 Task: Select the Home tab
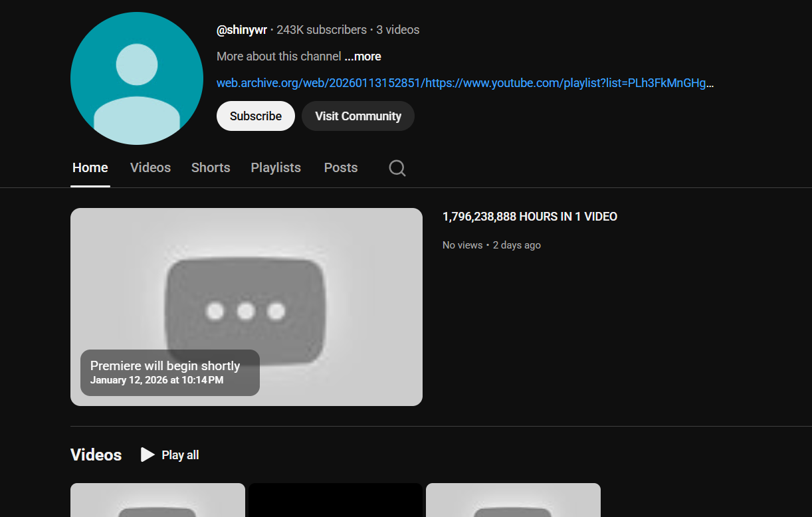(90, 167)
